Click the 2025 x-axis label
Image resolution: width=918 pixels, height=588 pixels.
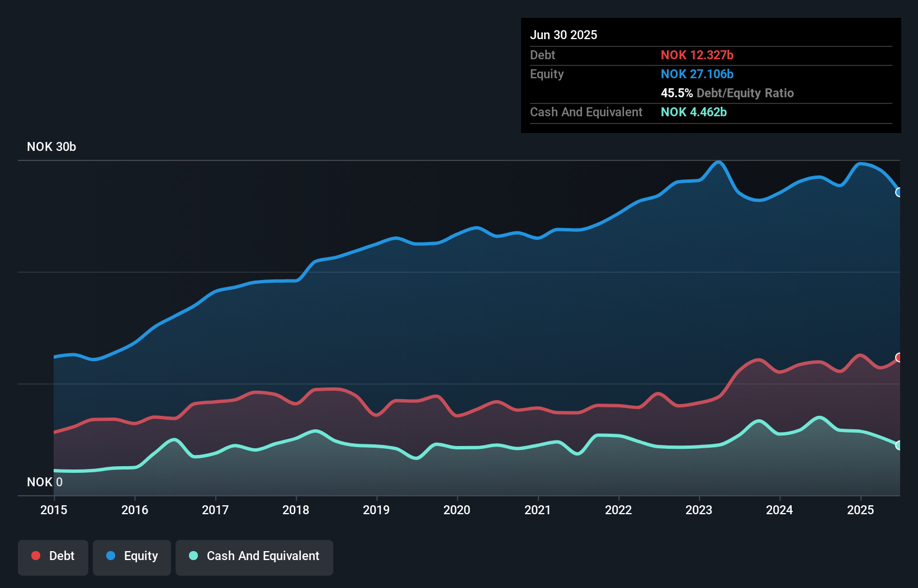tap(860, 510)
